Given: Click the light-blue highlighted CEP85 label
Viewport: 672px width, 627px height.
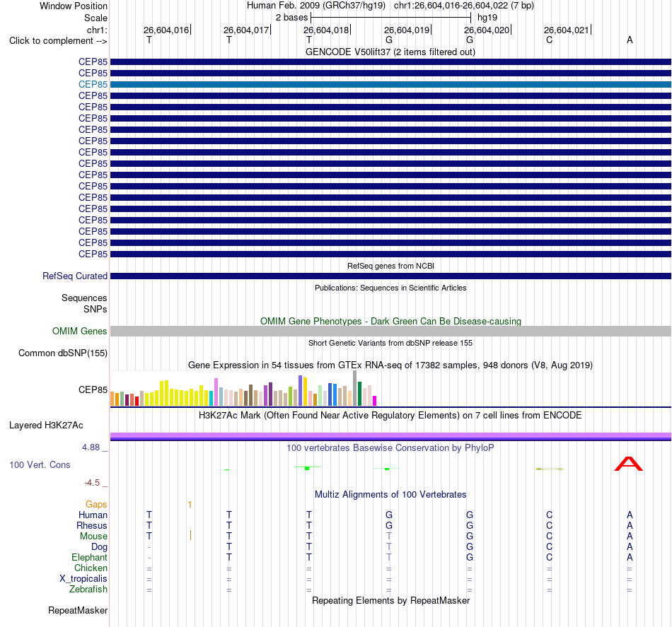Looking at the screenshot, I should point(93,84).
